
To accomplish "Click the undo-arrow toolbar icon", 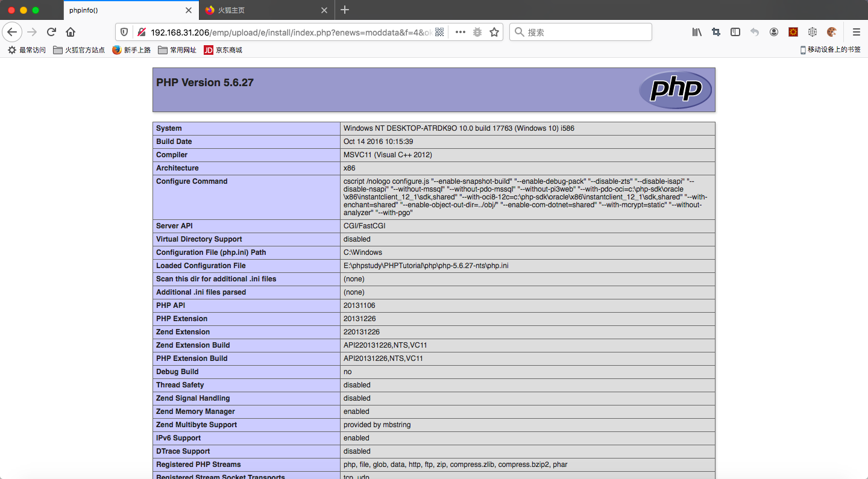I will click(755, 32).
